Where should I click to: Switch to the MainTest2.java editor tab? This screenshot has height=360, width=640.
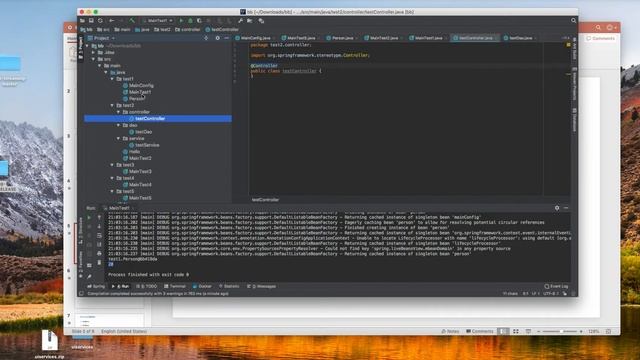pos(383,38)
